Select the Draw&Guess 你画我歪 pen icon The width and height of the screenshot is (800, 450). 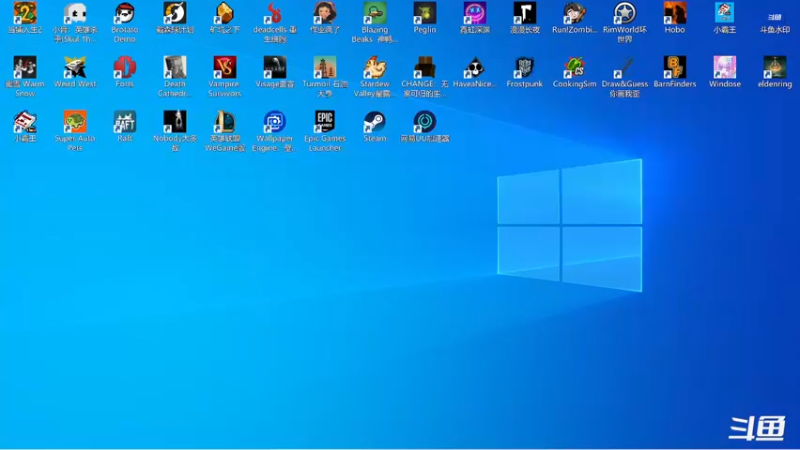click(624, 67)
